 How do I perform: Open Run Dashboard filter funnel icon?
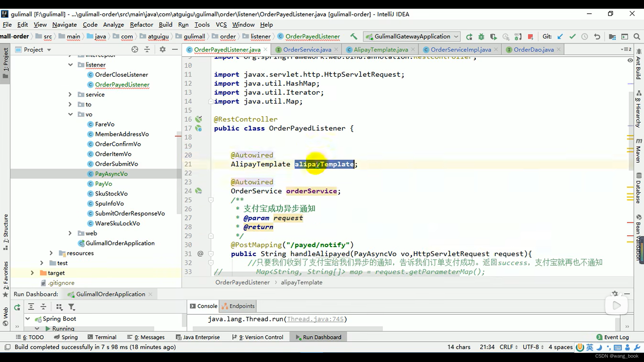click(x=71, y=307)
